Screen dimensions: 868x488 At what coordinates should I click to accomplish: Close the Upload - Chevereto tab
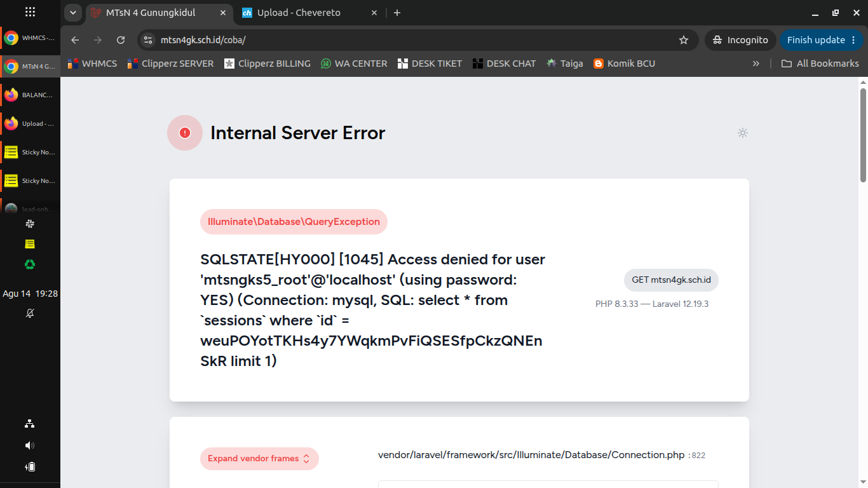374,13
